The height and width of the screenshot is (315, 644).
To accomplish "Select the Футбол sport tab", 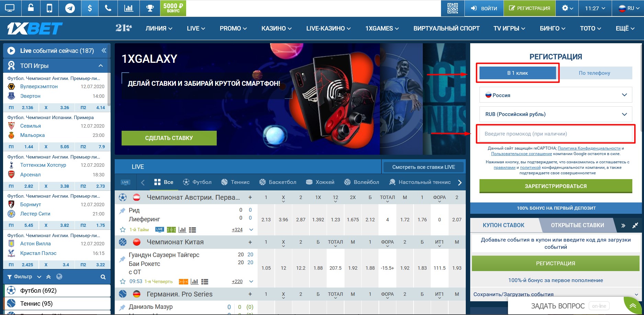I will tap(197, 182).
